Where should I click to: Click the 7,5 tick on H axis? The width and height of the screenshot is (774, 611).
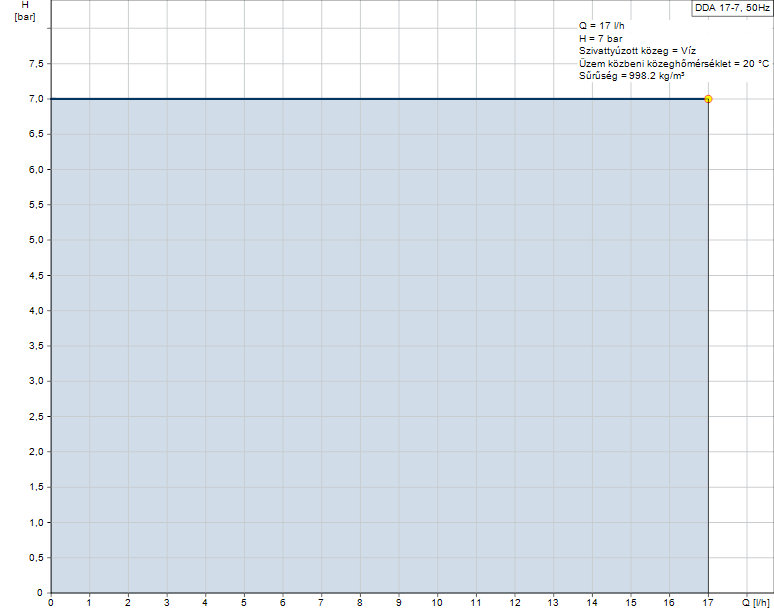coord(35,64)
